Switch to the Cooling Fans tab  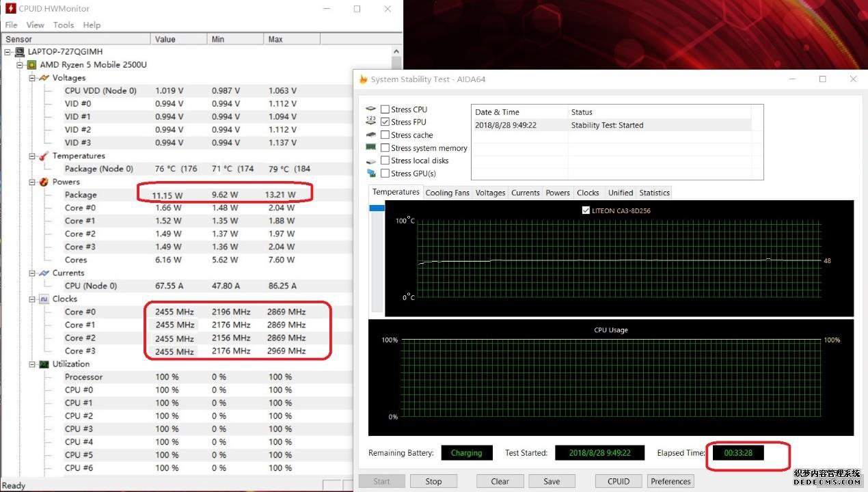tap(448, 193)
